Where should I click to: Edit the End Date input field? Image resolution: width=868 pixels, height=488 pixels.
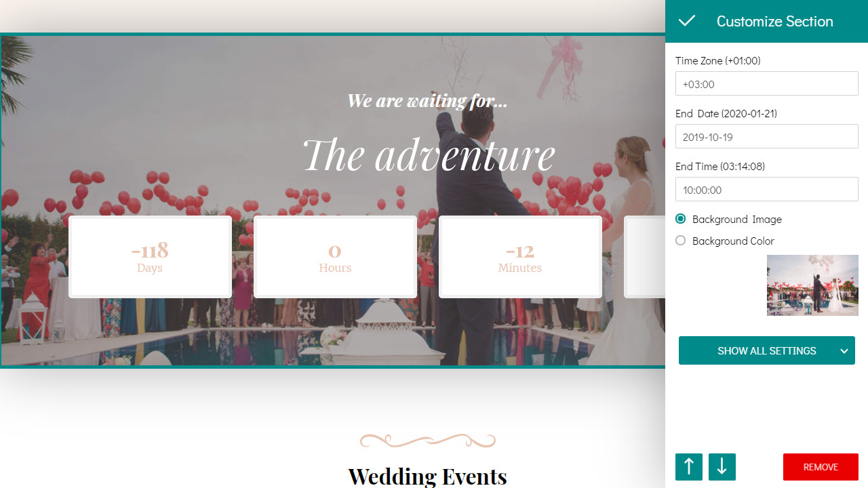pyautogui.click(x=767, y=137)
